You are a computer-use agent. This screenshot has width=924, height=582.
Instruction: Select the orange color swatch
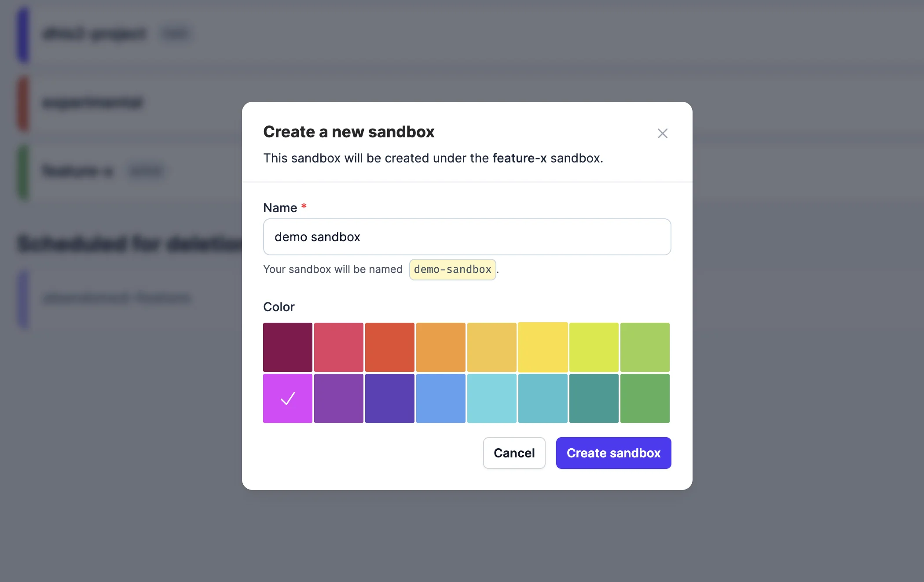(441, 347)
